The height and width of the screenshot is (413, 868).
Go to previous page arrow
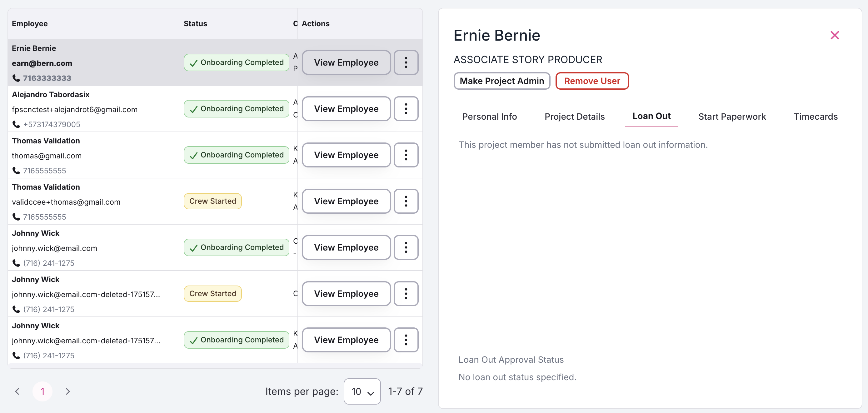point(17,391)
